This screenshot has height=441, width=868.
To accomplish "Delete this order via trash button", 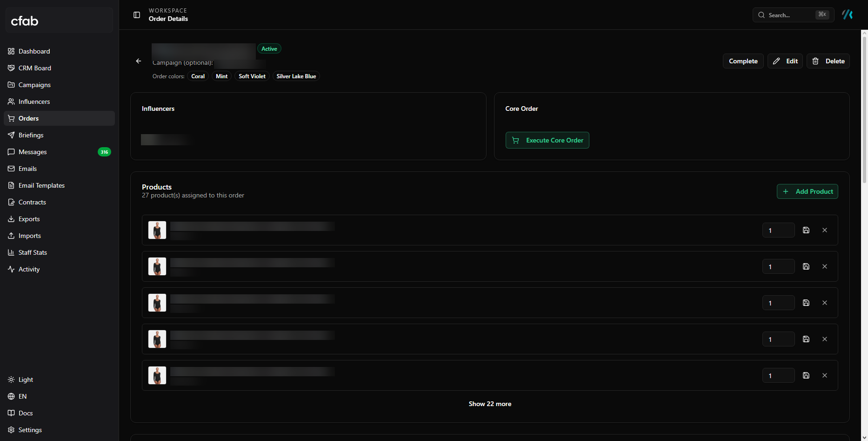I will pyautogui.click(x=828, y=61).
